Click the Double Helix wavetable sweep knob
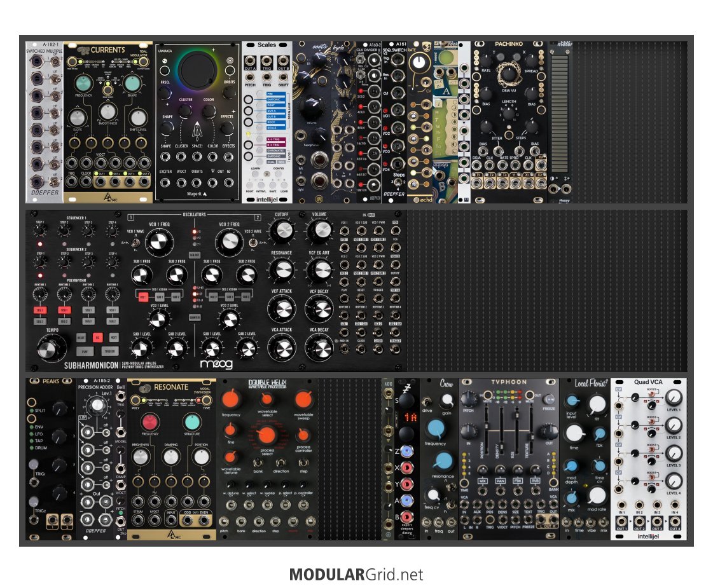Viewport: 713px width, 588px height. (303, 399)
